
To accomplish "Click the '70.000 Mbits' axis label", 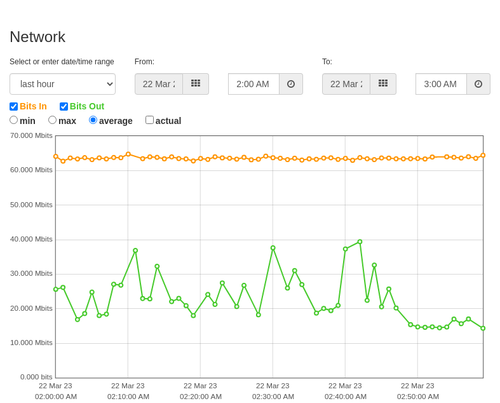I will [x=31, y=136].
